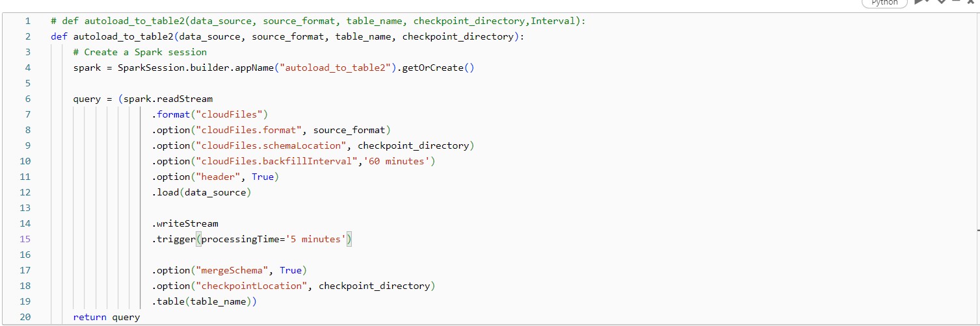Click the commented-out def on line 1
Image resolution: width=980 pixels, height=326 pixels.
317,21
